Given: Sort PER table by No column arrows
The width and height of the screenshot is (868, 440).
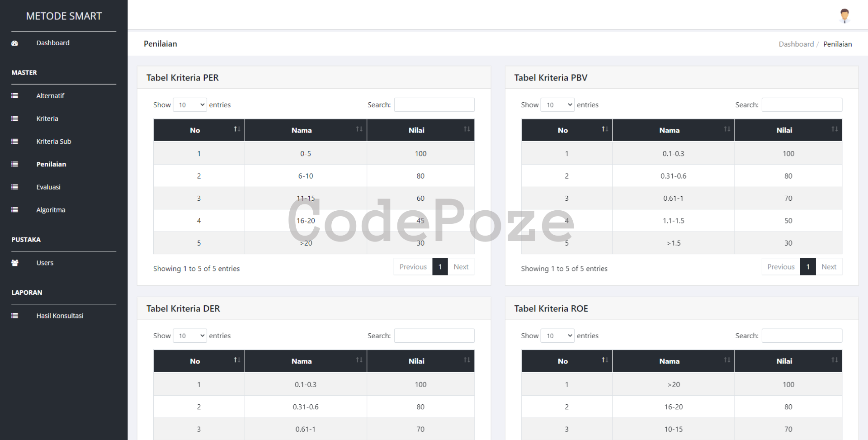Looking at the screenshot, I should pos(237,129).
